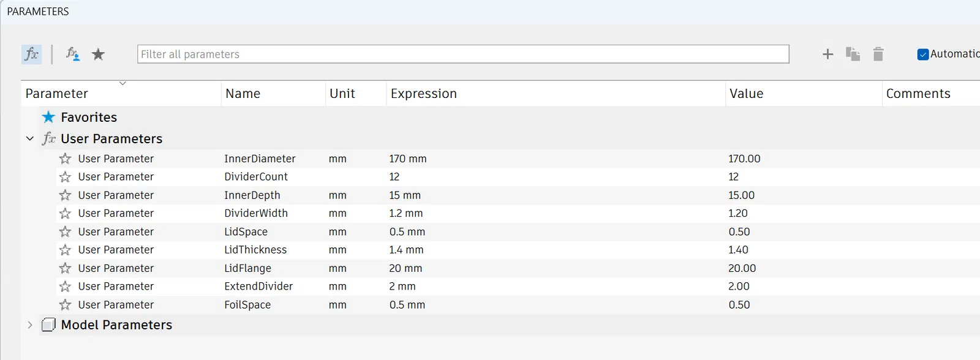Screen dimensions: 980x360
Task: Expand the Model Parameters group
Action: coord(29,325)
